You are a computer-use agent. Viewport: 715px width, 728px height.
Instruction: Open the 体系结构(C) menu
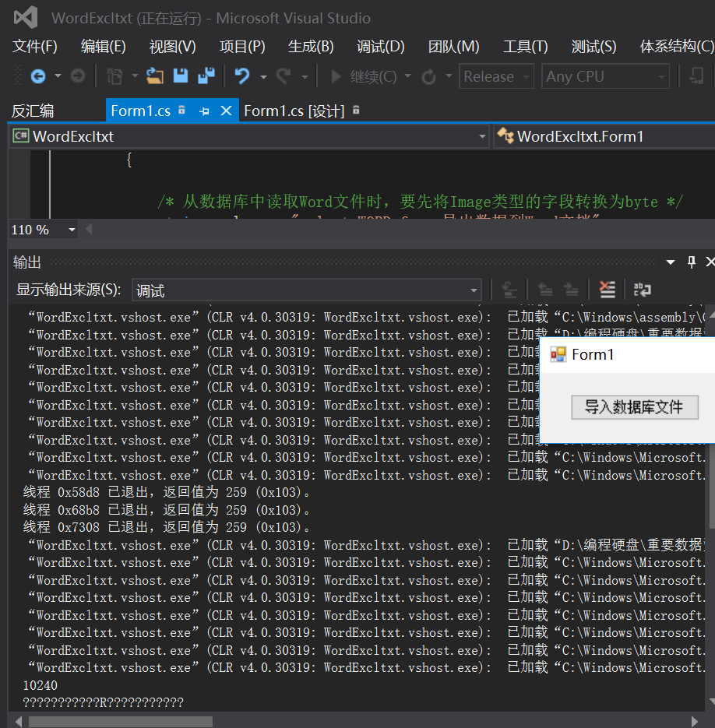(x=677, y=46)
